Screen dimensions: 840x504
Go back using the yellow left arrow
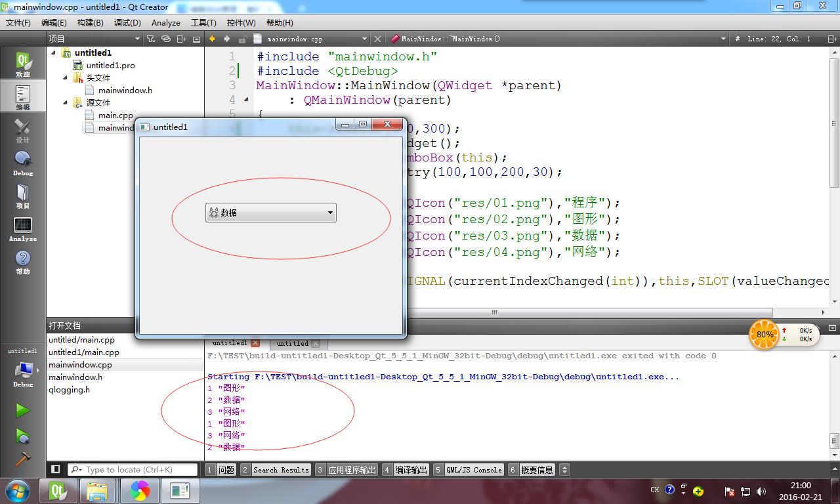[212, 39]
